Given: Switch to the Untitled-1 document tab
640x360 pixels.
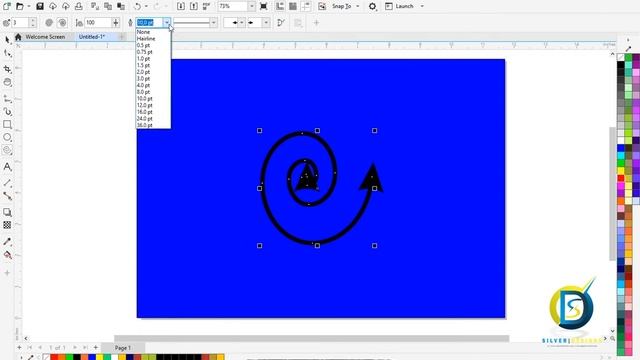Looking at the screenshot, I should (x=92, y=37).
